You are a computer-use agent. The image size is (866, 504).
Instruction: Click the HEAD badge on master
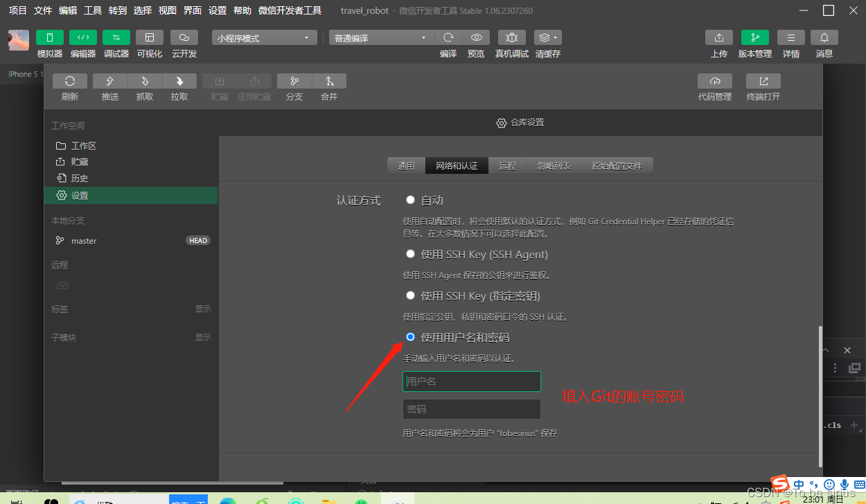(x=198, y=240)
